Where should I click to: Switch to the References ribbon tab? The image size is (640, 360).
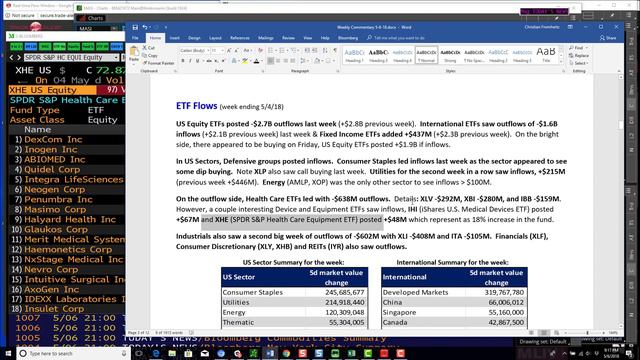click(x=240, y=38)
